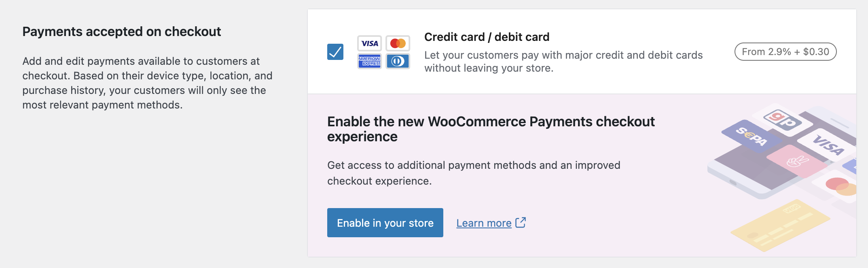Click the Payments accepted on checkout heading
The width and height of the screenshot is (868, 268).
click(x=121, y=32)
